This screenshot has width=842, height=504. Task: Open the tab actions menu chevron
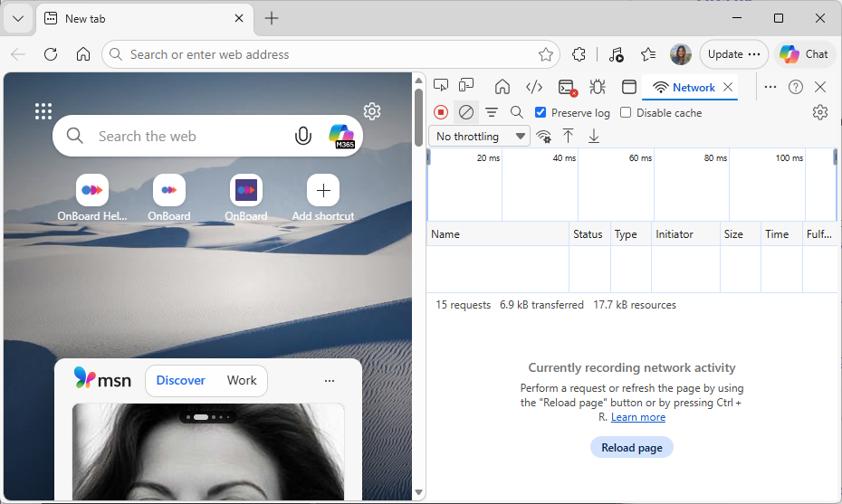pyautogui.click(x=18, y=19)
